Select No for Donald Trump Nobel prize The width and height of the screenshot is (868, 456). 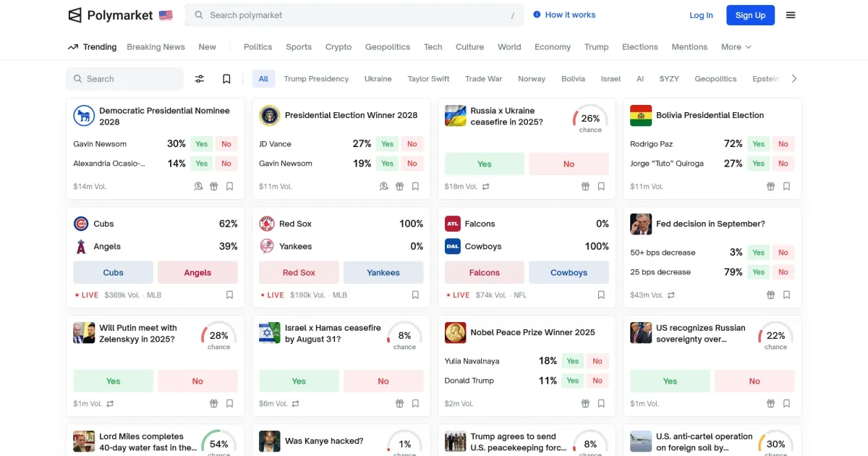point(597,381)
